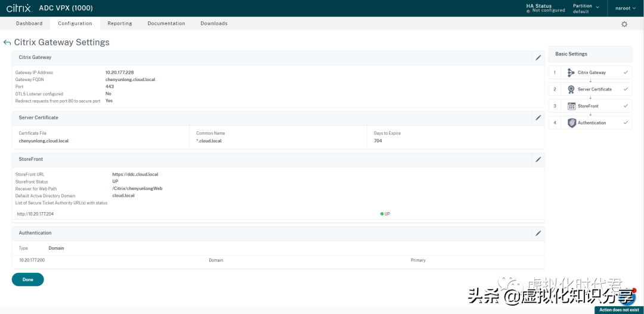Edit the Citrix Gateway section with pencil icon
Screen dimensions: 644x314
pyautogui.click(x=538, y=58)
